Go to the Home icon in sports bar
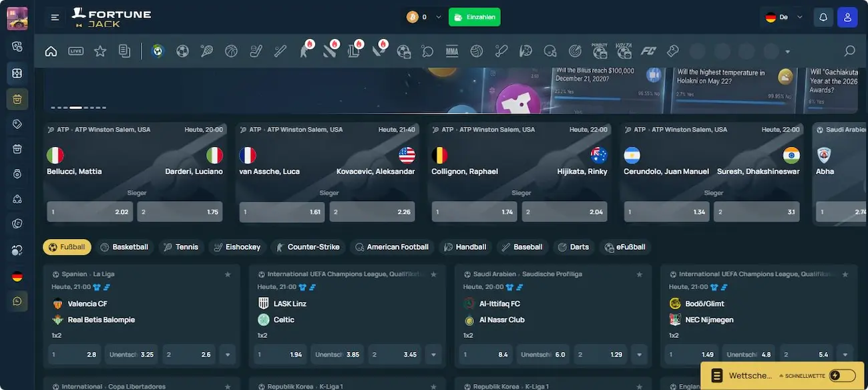 [x=51, y=51]
